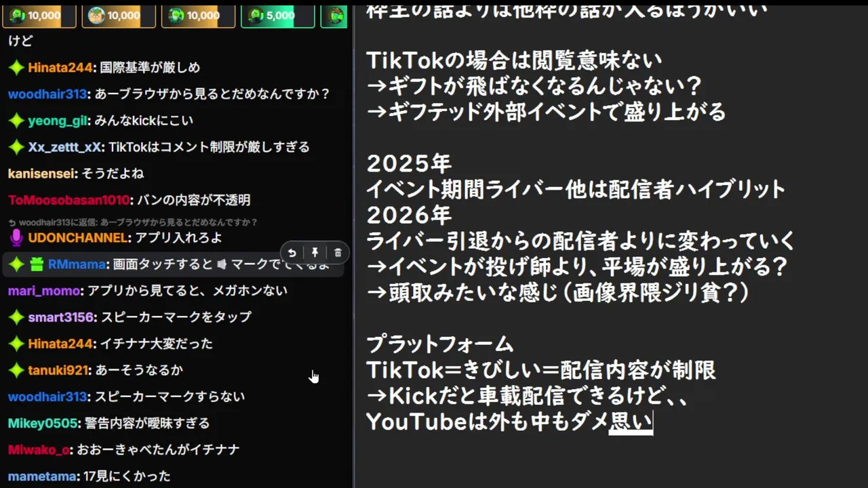Pin RMmama's chat message

click(315, 253)
